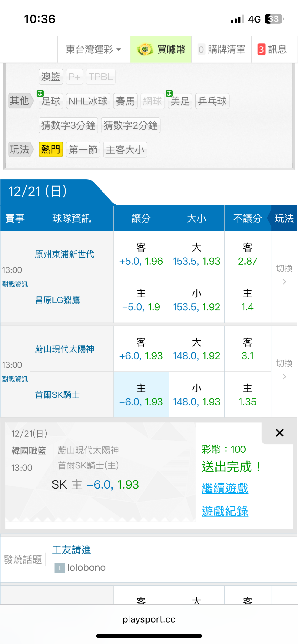Tap the 購牌清單 count badge
Viewport: 298px width, 644px height.
click(x=201, y=50)
